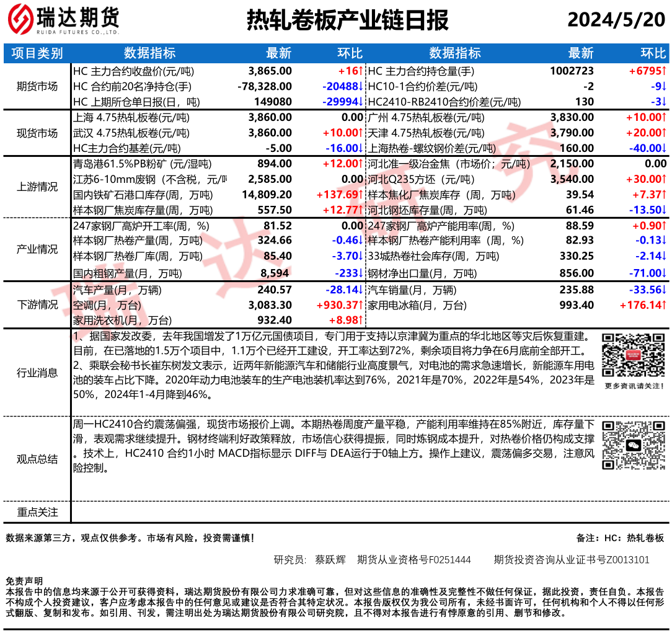
Task: Click 样本焦化厂焦炭库存 label
Action: click(x=441, y=195)
